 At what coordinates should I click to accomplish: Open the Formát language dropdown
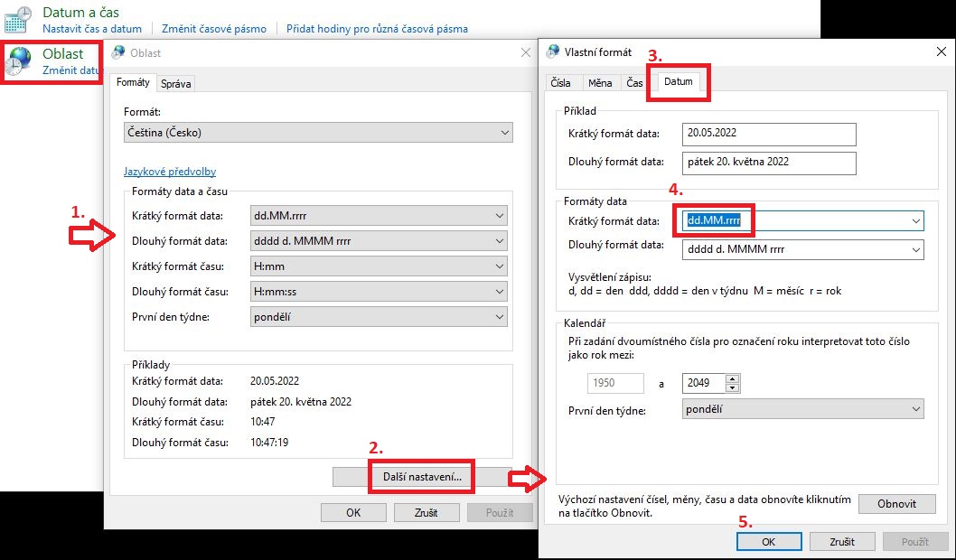(x=318, y=133)
